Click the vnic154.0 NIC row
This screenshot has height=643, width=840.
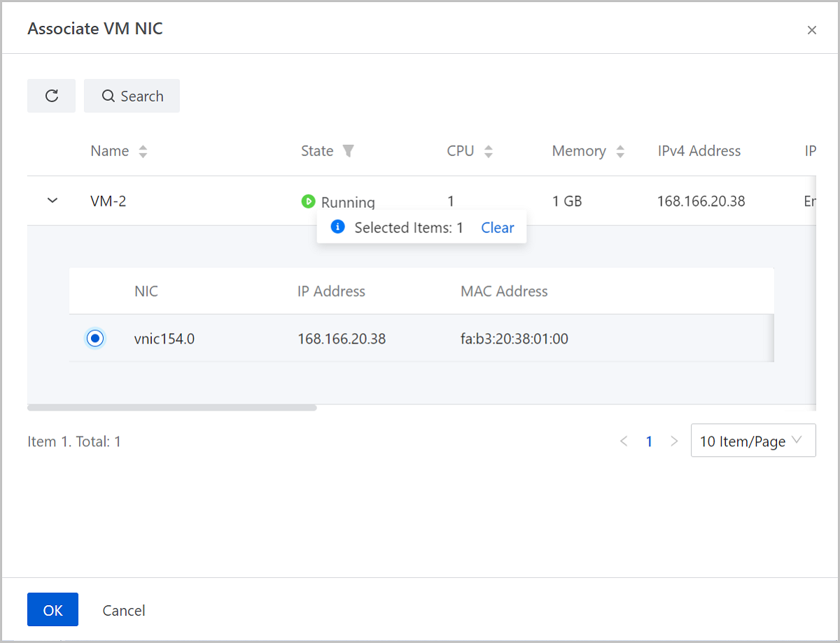pyautogui.click(x=420, y=339)
